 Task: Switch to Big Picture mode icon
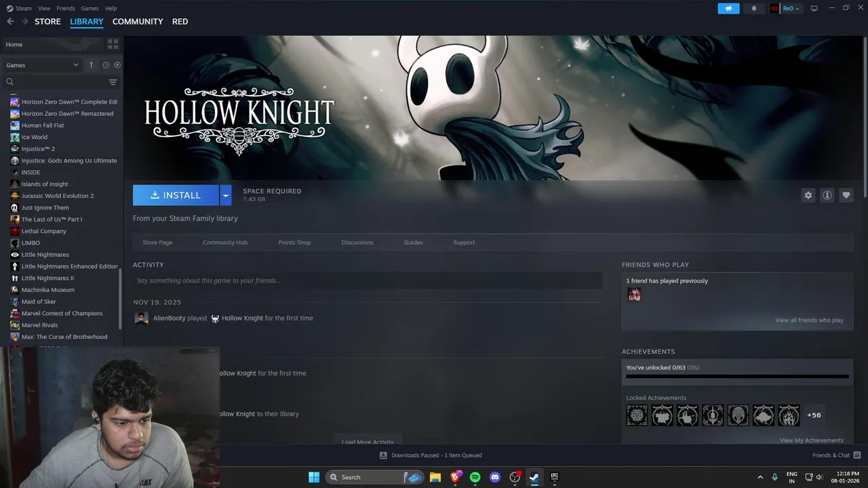(x=814, y=8)
